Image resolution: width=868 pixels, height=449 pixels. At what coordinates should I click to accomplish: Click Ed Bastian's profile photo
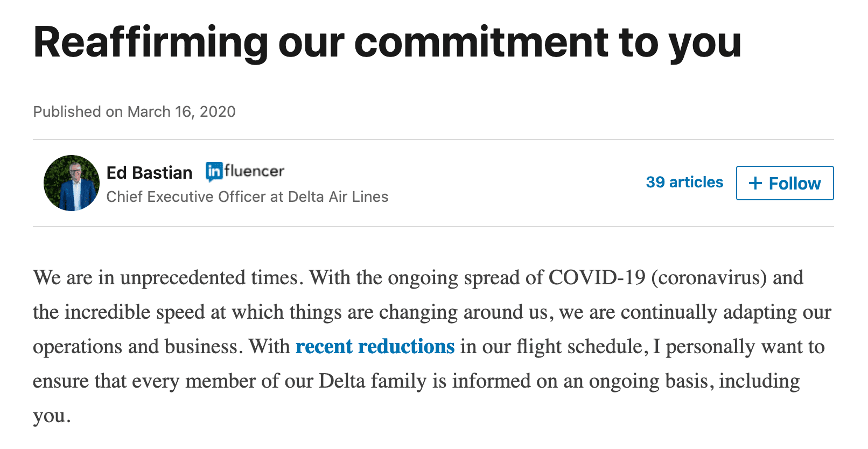point(72,183)
